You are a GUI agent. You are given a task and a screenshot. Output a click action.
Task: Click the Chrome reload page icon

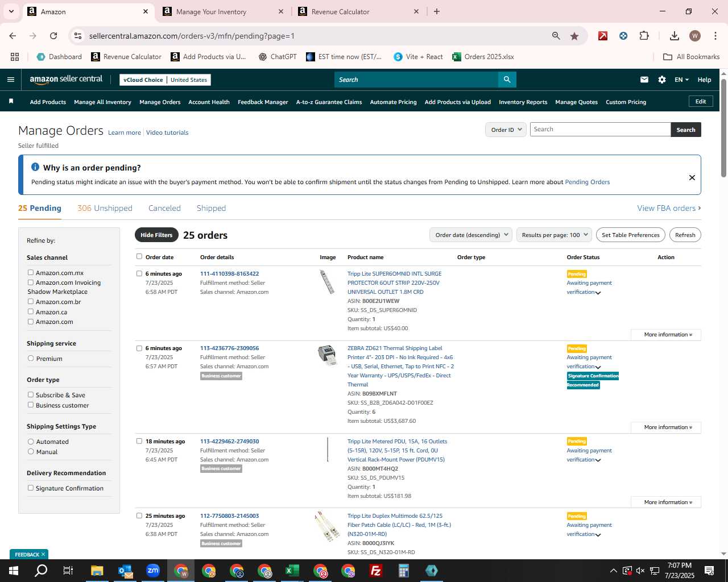pos(53,36)
